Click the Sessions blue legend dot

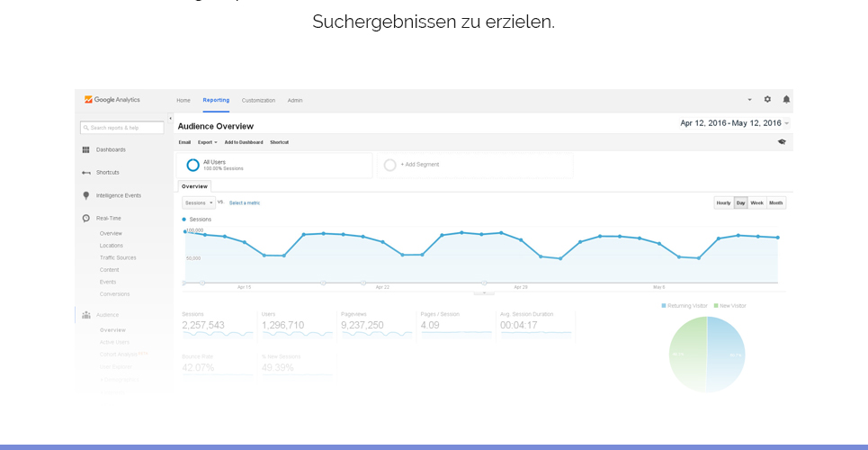(184, 220)
